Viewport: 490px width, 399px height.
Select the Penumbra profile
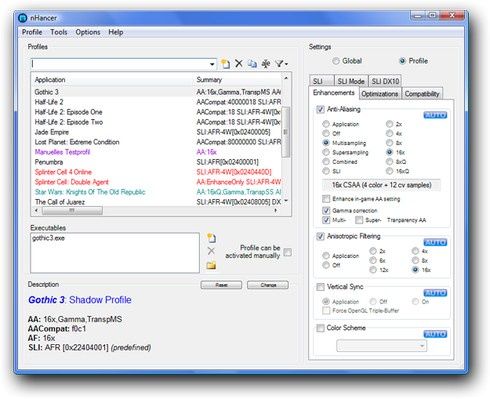pos(157,162)
